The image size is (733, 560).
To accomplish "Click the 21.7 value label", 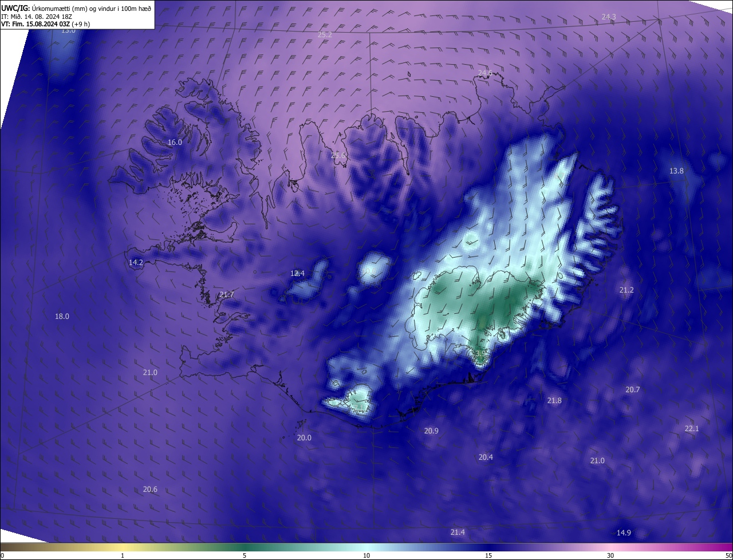I will (x=226, y=295).
